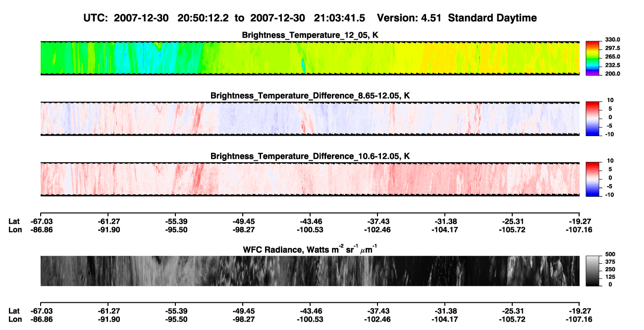Click longitude -107.16 below the WFC Radiance panel
The width and height of the screenshot is (644, 330).
[579, 320]
